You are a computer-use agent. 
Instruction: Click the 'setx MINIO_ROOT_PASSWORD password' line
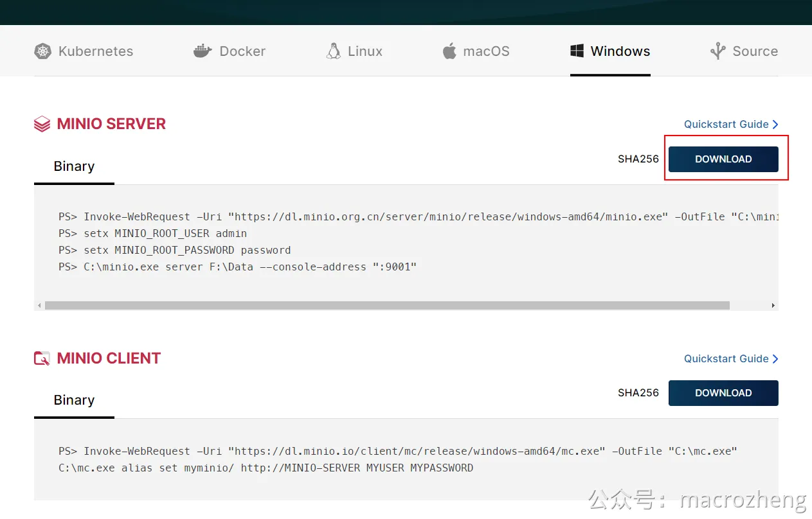[x=175, y=251]
